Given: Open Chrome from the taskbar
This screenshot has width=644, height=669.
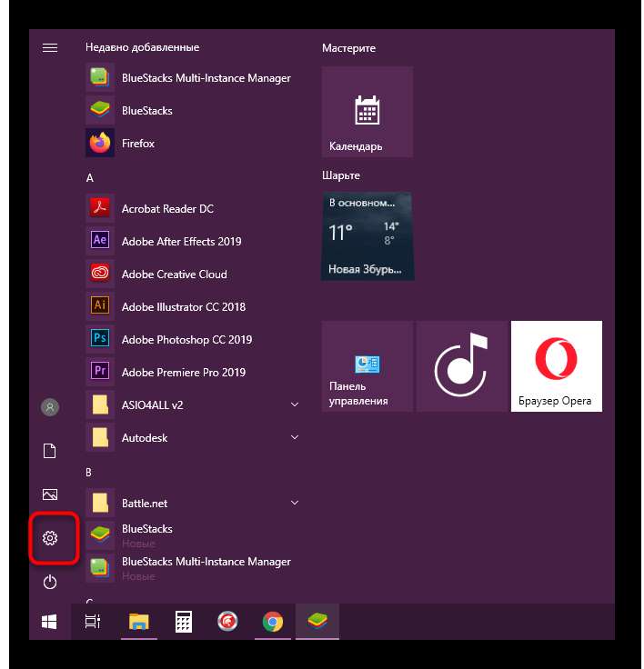Looking at the screenshot, I should [x=273, y=622].
